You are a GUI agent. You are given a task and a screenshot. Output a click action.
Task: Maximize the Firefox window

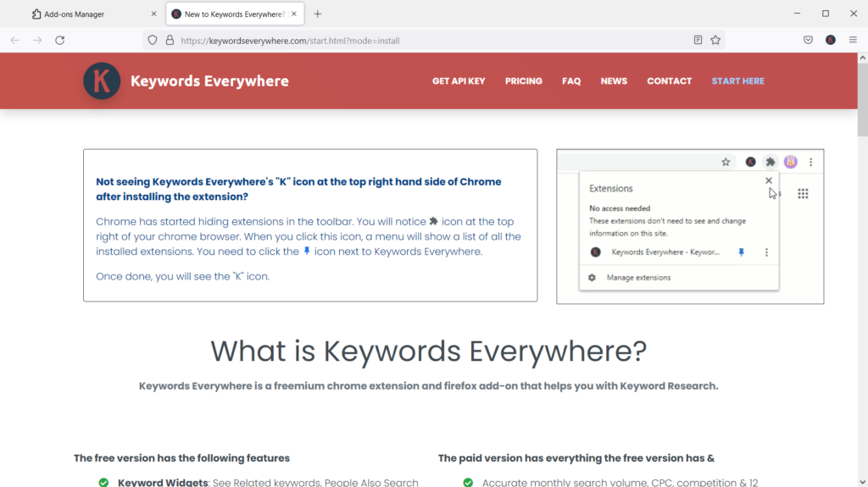click(x=826, y=14)
